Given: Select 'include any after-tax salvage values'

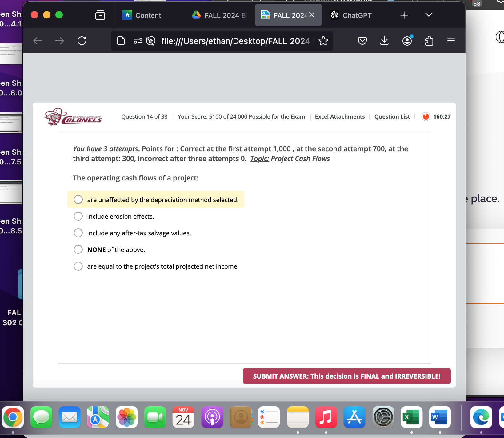Looking at the screenshot, I should pos(78,233).
